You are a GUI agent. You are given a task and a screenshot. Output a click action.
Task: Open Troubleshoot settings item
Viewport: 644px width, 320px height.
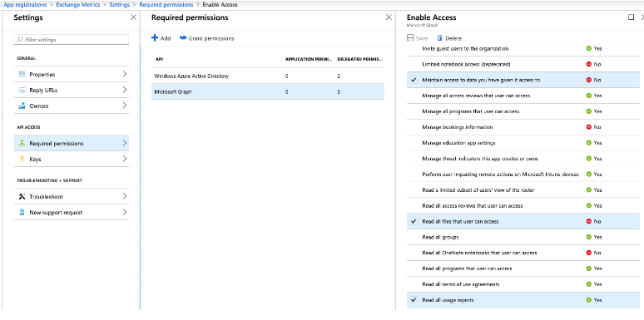(72, 196)
